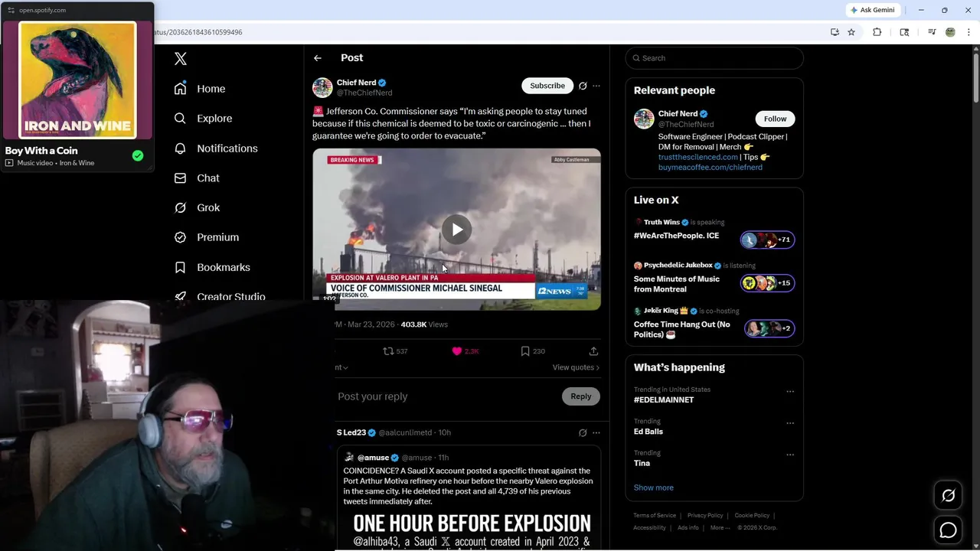
Task: Open the browser extensions puzzle icon
Action: pos(877,32)
